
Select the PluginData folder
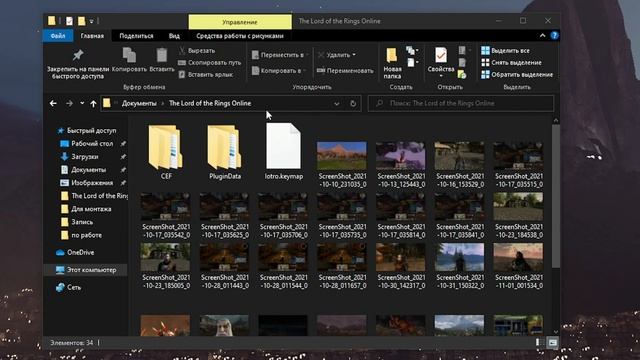coord(224,152)
